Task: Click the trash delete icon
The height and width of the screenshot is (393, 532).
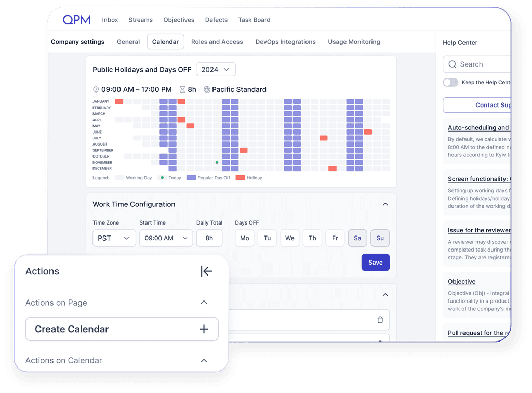Action: click(380, 320)
